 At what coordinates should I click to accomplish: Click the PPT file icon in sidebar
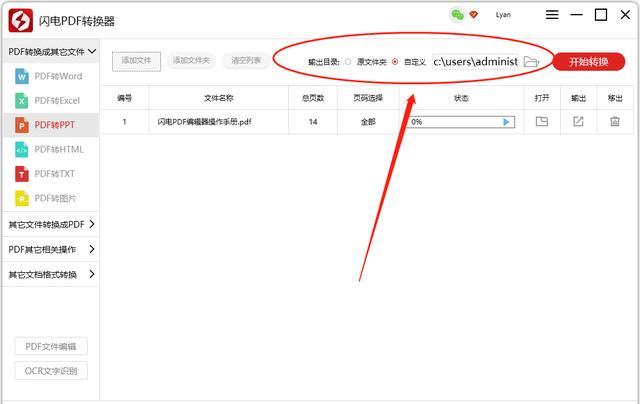tap(22, 125)
